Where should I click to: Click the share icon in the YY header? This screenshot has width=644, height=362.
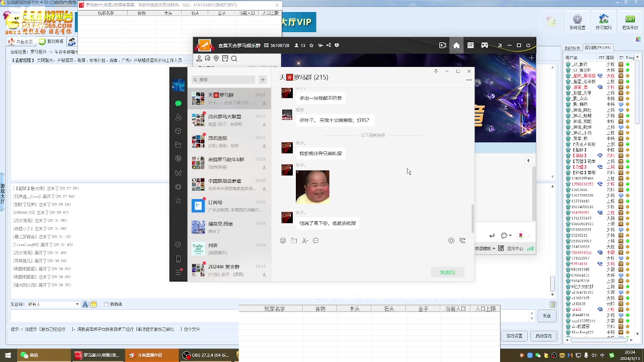tap(329, 45)
